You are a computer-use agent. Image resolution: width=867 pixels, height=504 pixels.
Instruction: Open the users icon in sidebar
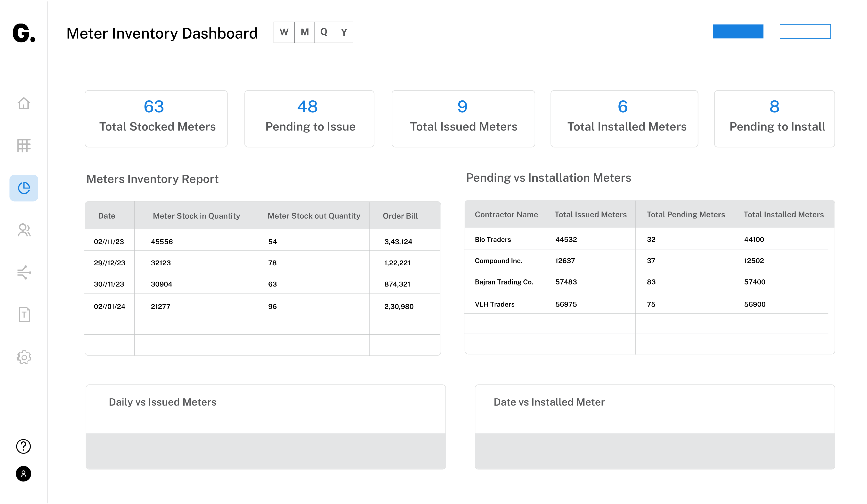tap(24, 230)
